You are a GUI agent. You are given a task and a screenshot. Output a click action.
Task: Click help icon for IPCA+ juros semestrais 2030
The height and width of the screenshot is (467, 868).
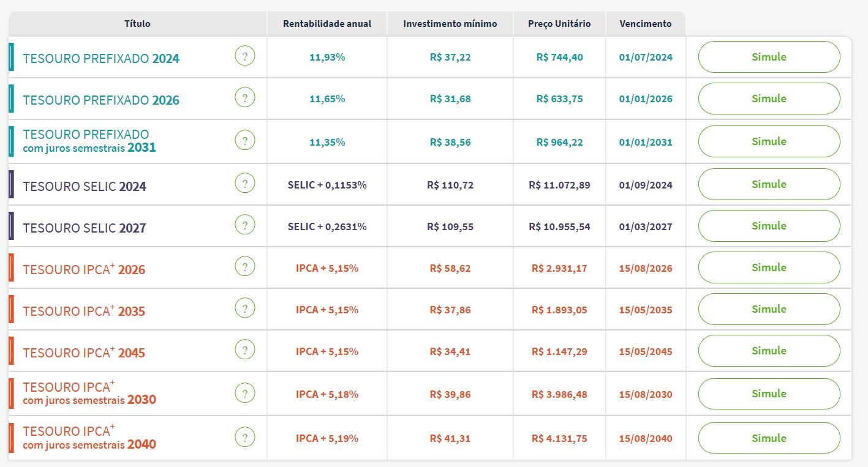pos(244,393)
